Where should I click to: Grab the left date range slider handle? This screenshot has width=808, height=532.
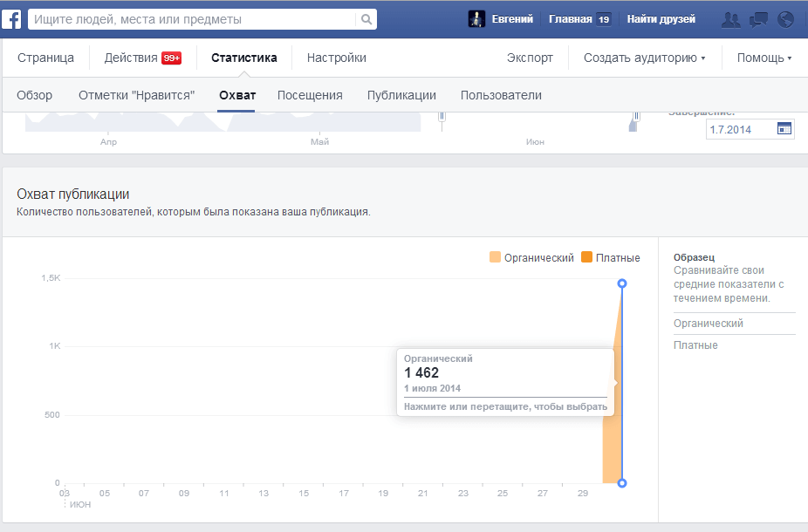point(442,117)
